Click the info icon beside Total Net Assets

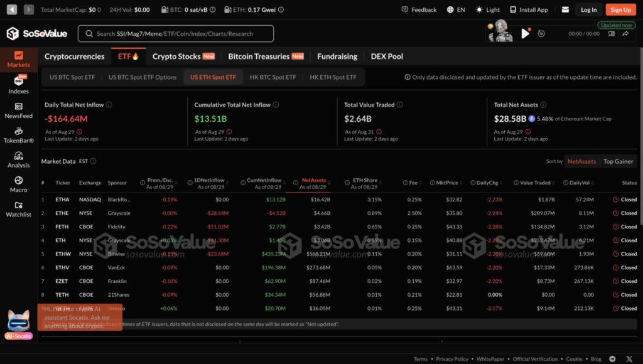pyautogui.click(x=543, y=105)
